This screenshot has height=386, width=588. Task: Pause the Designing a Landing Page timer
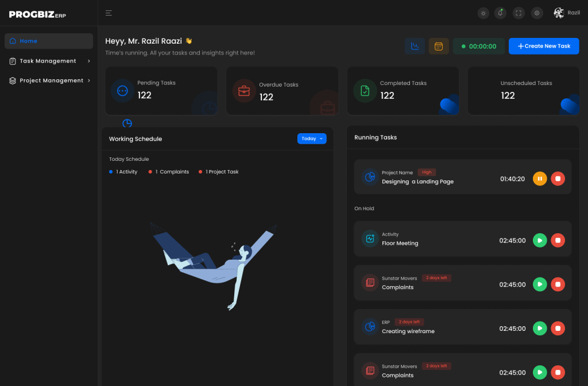coord(540,179)
